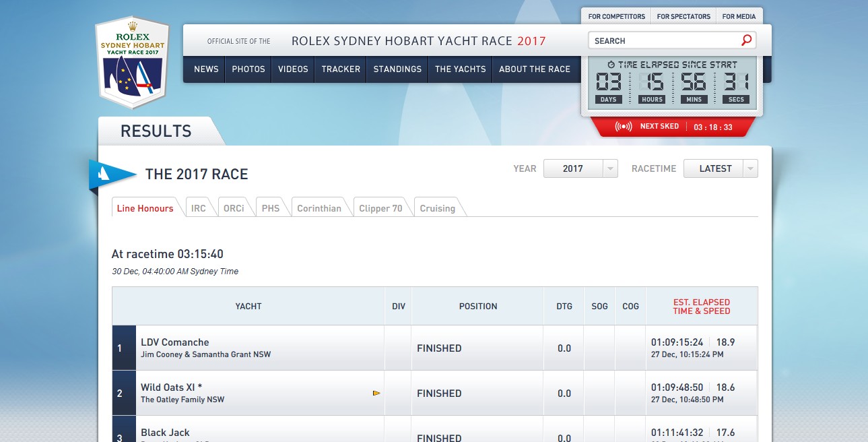The height and width of the screenshot is (442, 868).
Task: Open the Wild Oats XI yacht link
Action: tap(171, 387)
